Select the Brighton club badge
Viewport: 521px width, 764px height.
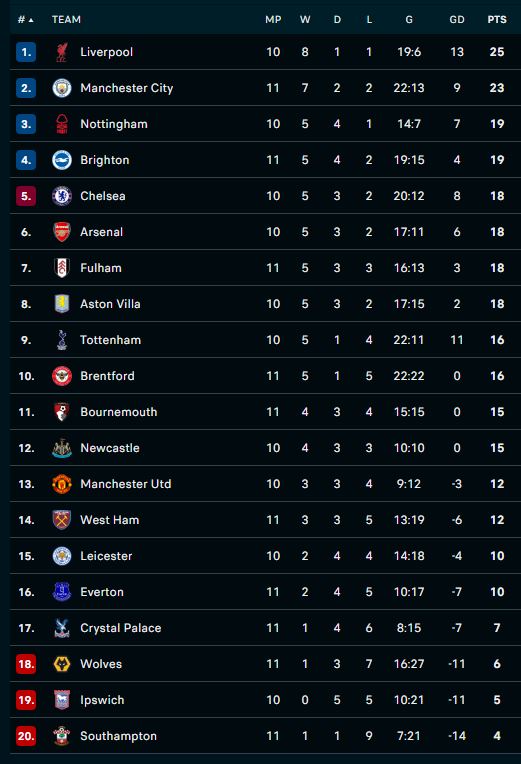click(62, 160)
